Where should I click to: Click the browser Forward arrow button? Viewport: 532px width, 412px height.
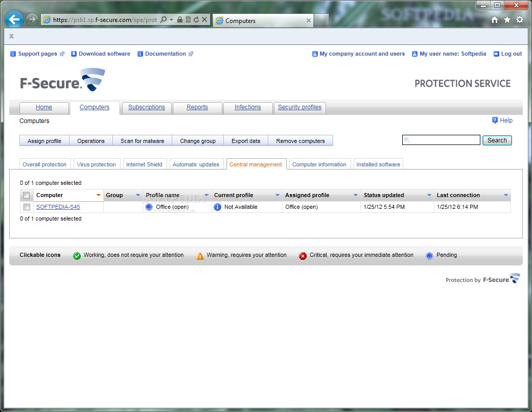point(32,19)
